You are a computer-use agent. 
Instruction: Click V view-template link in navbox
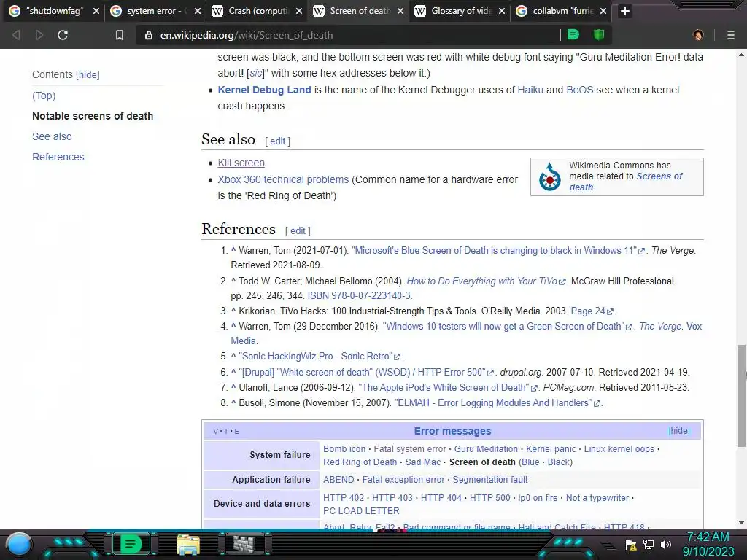[x=216, y=432]
